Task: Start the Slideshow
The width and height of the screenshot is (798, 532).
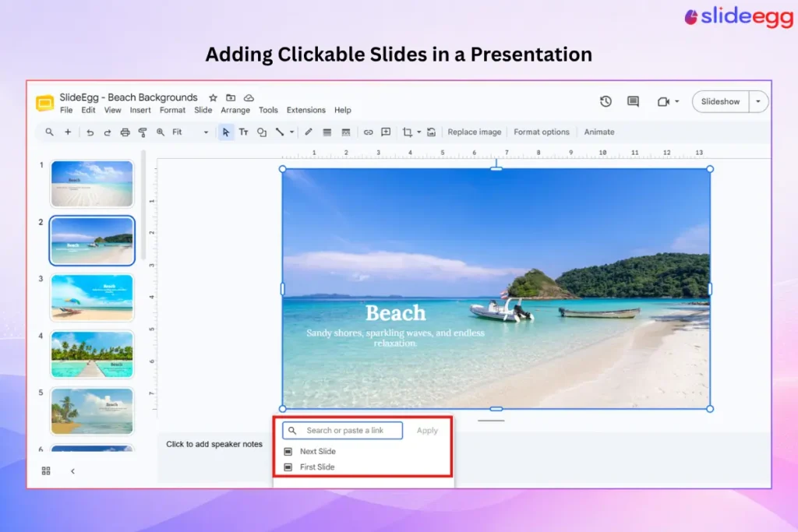Action: (x=720, y=102)
